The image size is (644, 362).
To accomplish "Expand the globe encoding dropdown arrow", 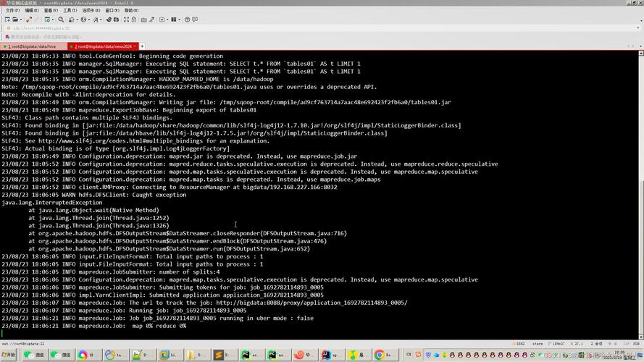I will pos(88,20).
